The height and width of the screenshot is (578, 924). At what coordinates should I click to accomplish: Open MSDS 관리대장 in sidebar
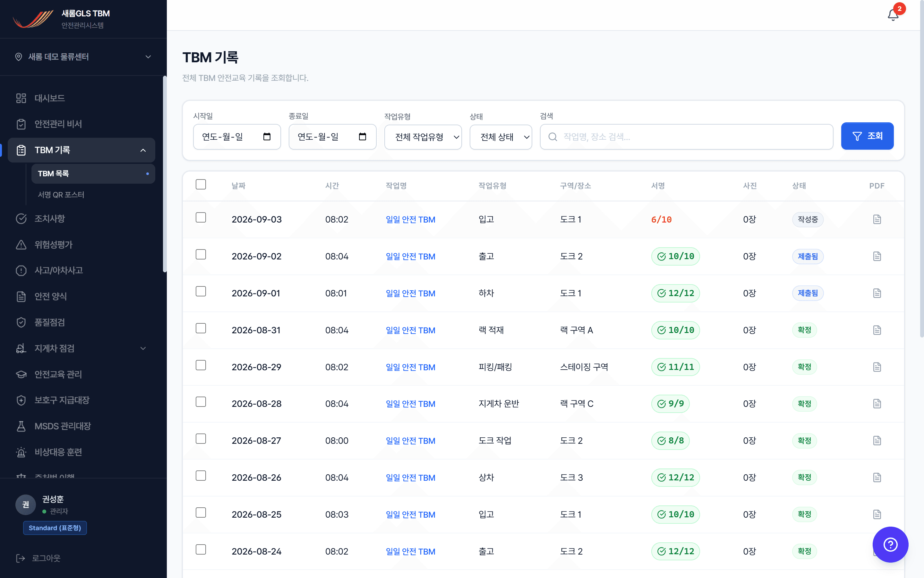81,426
